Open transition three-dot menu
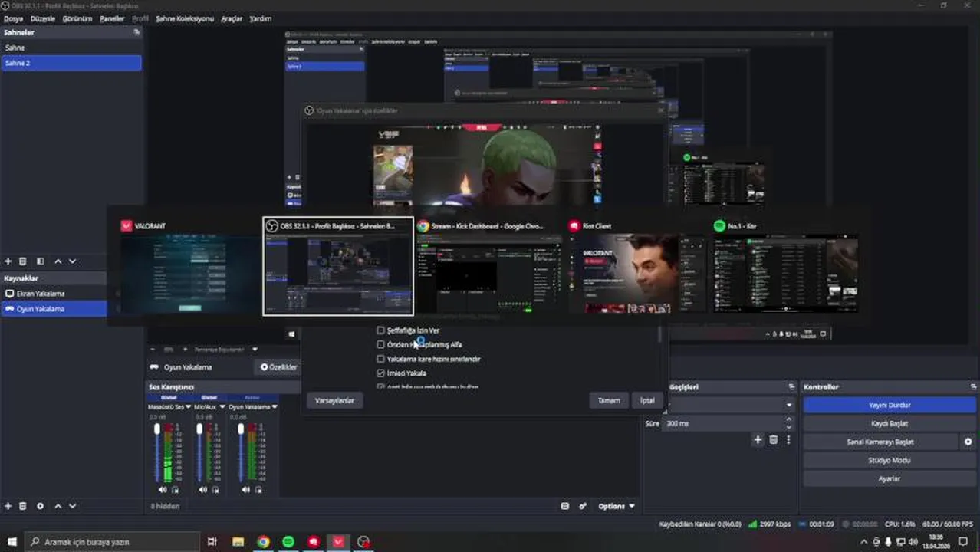The height and width of the screenshot is (552, 980). tap(788, 440)
